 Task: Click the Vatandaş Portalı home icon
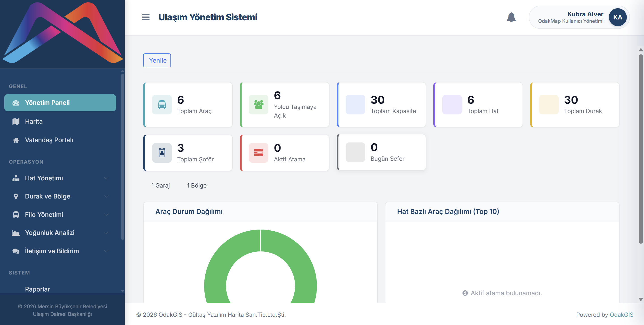[16, 140]
